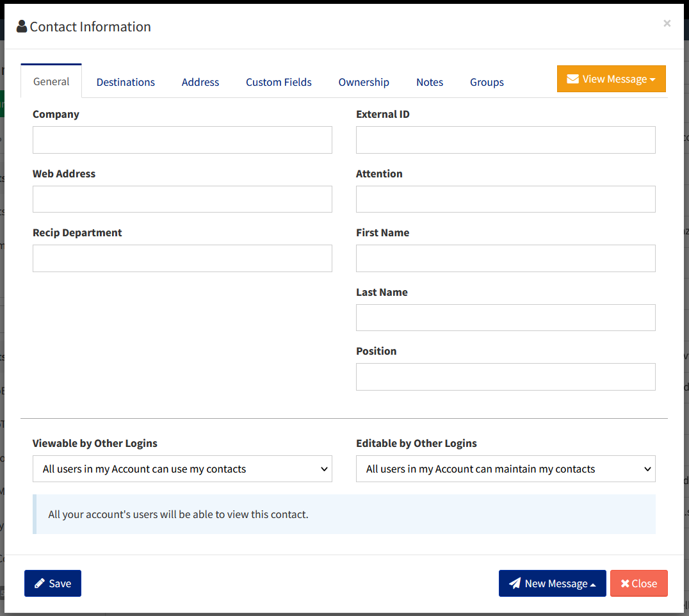Expand the New Message menu

click(552, 583)
